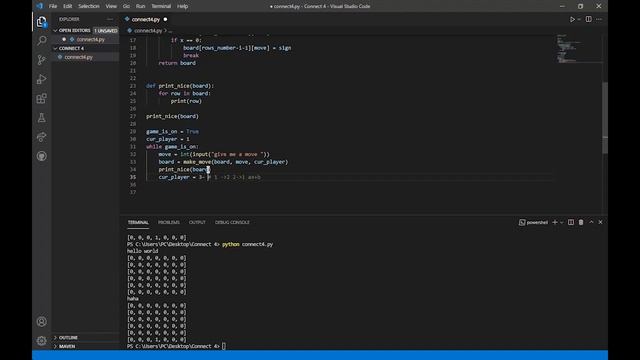
Task: Click the unsaved dot on connect4.py tab
Action: coord(165,19)
